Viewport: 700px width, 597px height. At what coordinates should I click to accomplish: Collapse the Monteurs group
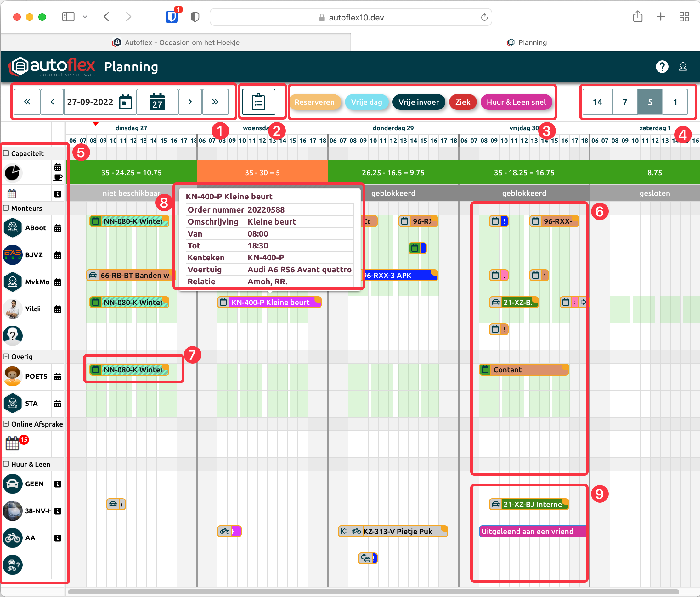click(x=6, y=208)
